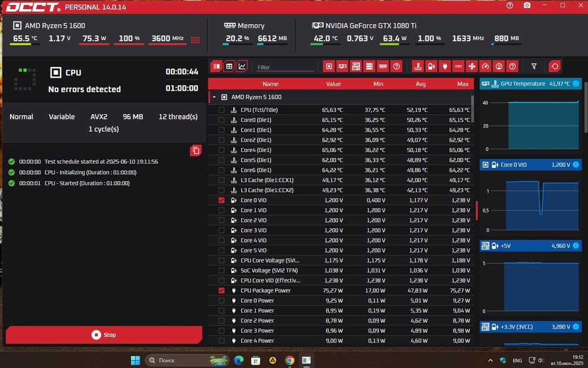Stop the running CPU test
Screen dimensions: 588x368
point(104,334)
